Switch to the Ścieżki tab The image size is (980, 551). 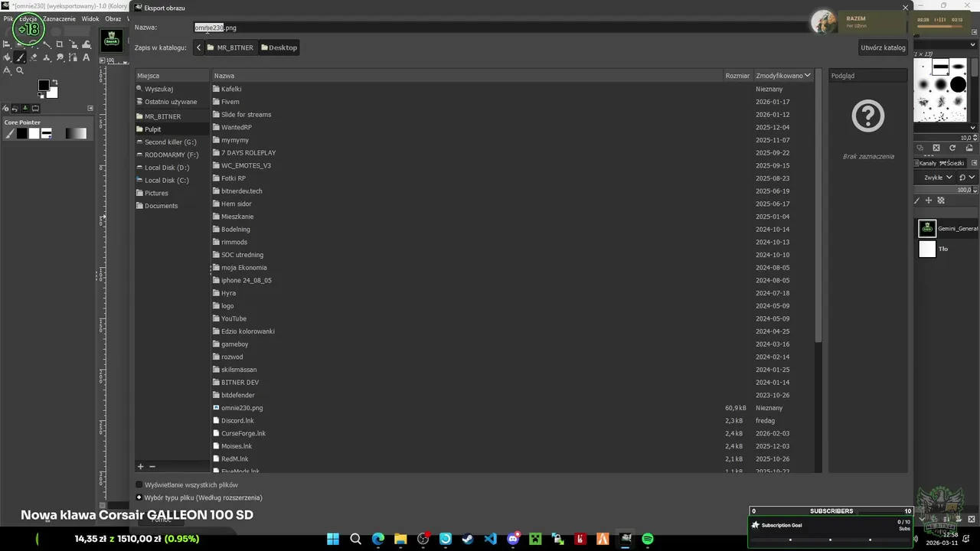pyautogui.click(x=952, y=163)
